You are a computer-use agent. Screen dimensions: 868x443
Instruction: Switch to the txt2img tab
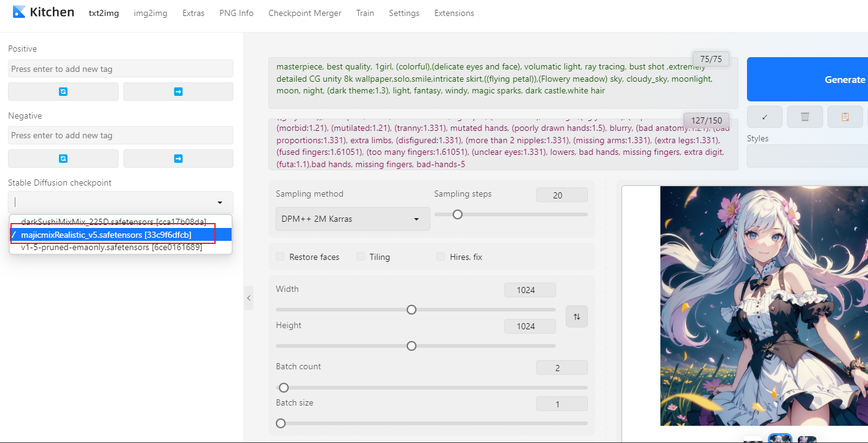(x=104, y=13)
